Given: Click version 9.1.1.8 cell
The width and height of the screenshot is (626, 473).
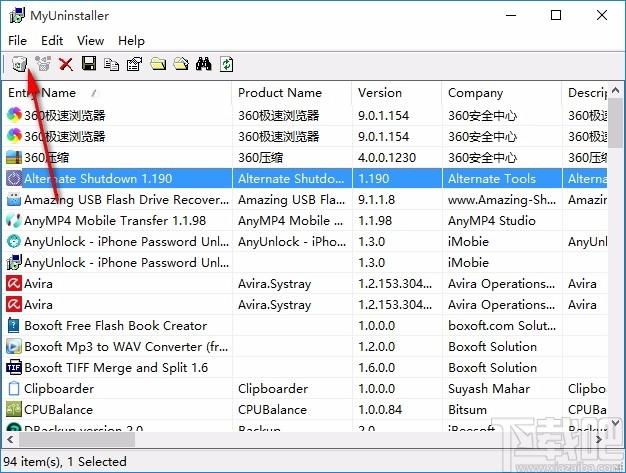Looking at the screenshot, I should (376, 199).
